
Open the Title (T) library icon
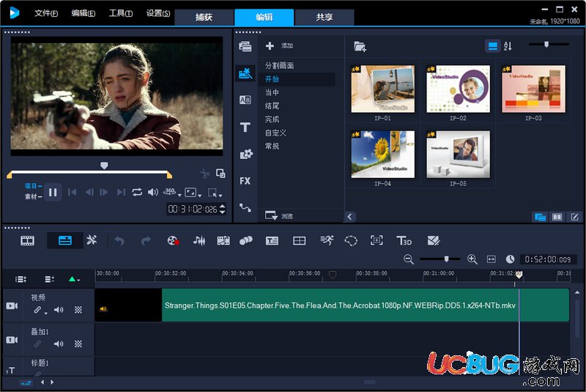click(245, 127)
